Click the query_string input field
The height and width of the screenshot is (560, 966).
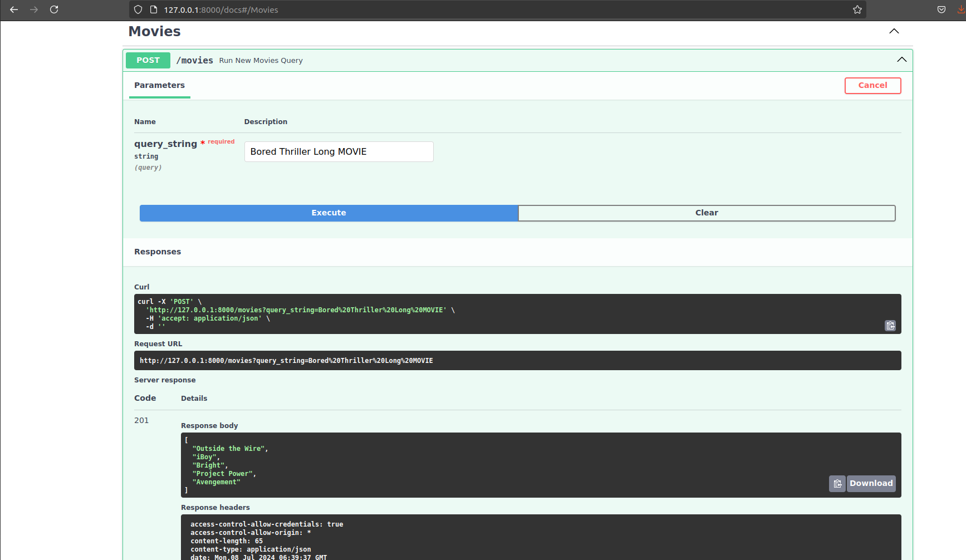(339, 152)
